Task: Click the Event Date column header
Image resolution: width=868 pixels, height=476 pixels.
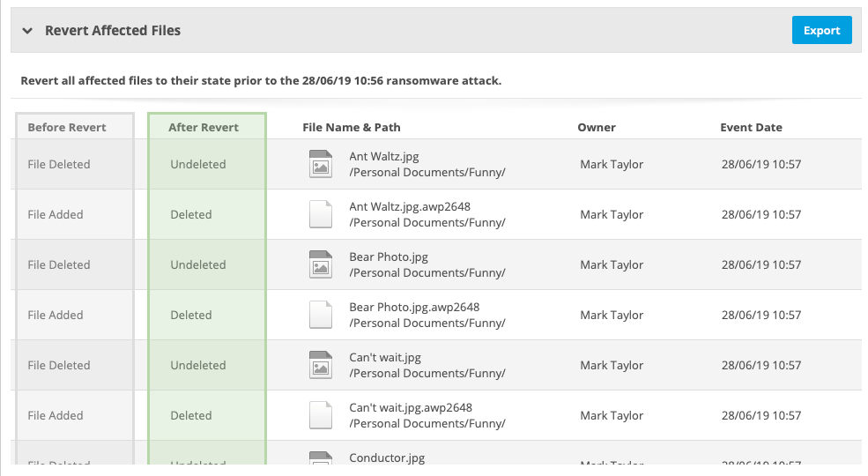Action: [751, 127]
